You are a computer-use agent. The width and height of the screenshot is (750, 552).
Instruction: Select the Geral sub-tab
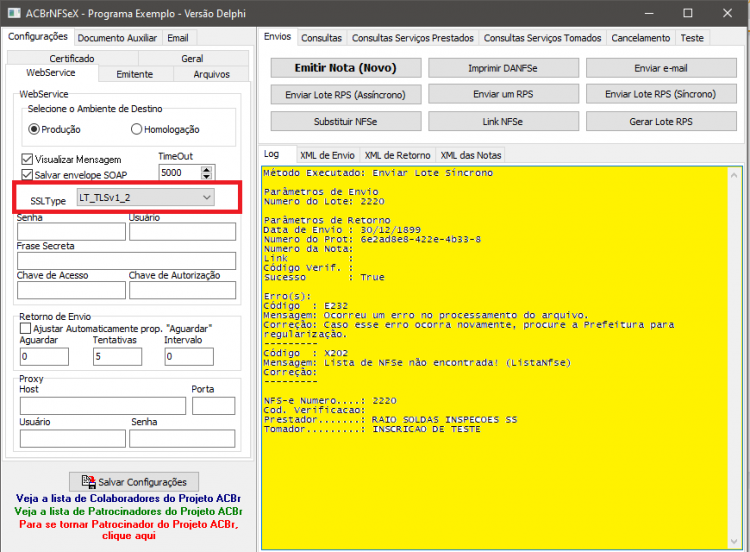(192, 58)
